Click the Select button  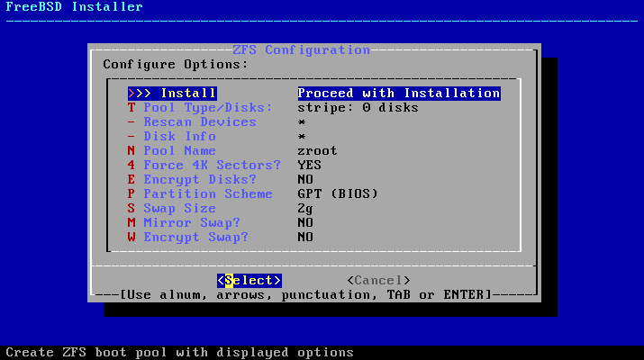pos(249,281)
